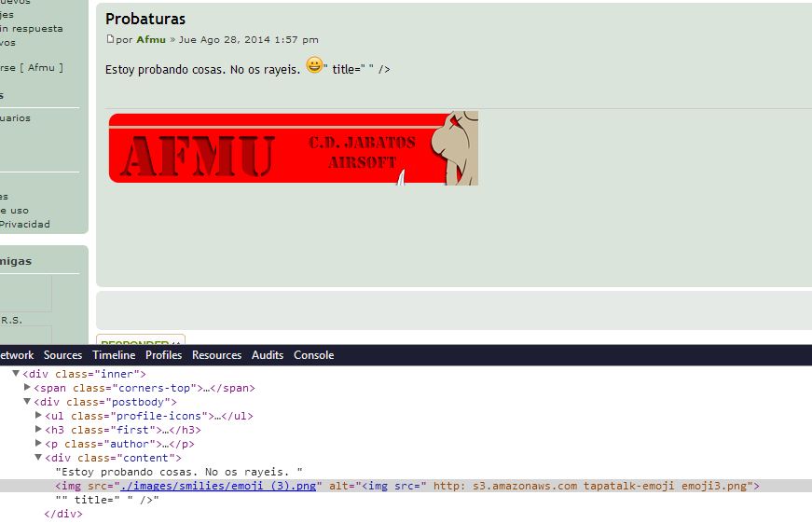The image size is (812, 523).
Task: Collapse the div class="inner" node
Action: 16,373
